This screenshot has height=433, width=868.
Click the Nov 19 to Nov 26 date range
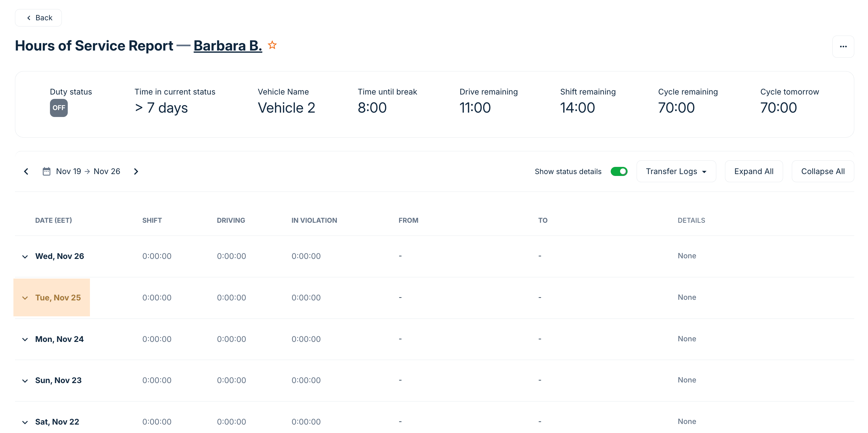tap(88, 171)
